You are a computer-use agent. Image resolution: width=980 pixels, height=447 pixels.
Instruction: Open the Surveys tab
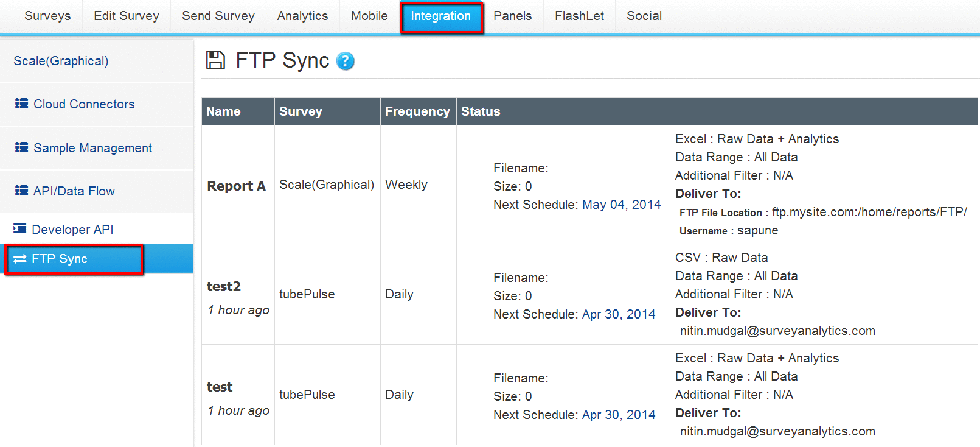[x=47, y=16]
